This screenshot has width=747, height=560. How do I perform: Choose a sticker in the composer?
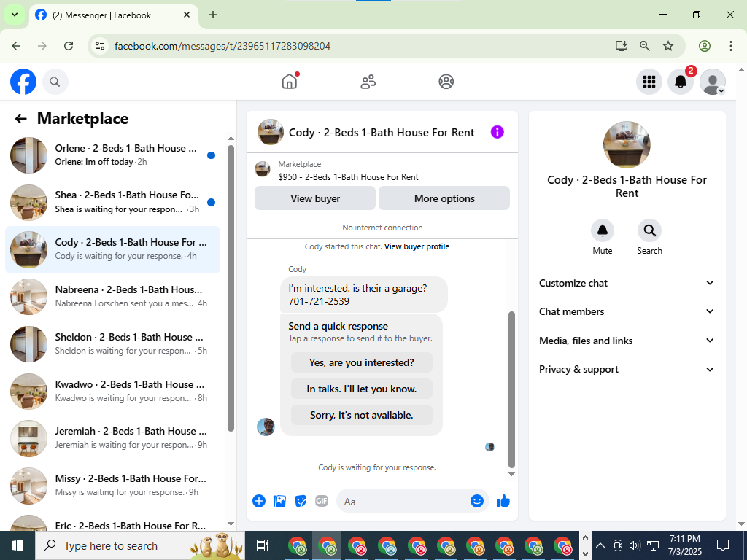tap(301, 501)
